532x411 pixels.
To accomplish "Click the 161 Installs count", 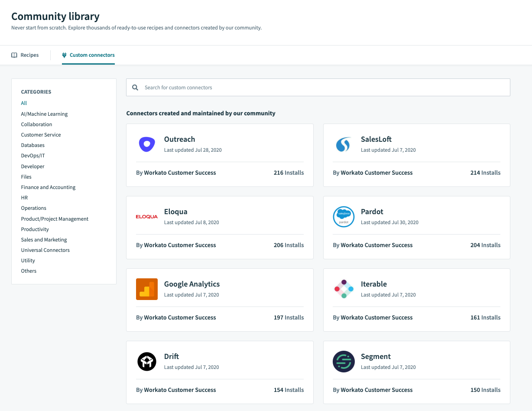I will (x=485, y=317).
